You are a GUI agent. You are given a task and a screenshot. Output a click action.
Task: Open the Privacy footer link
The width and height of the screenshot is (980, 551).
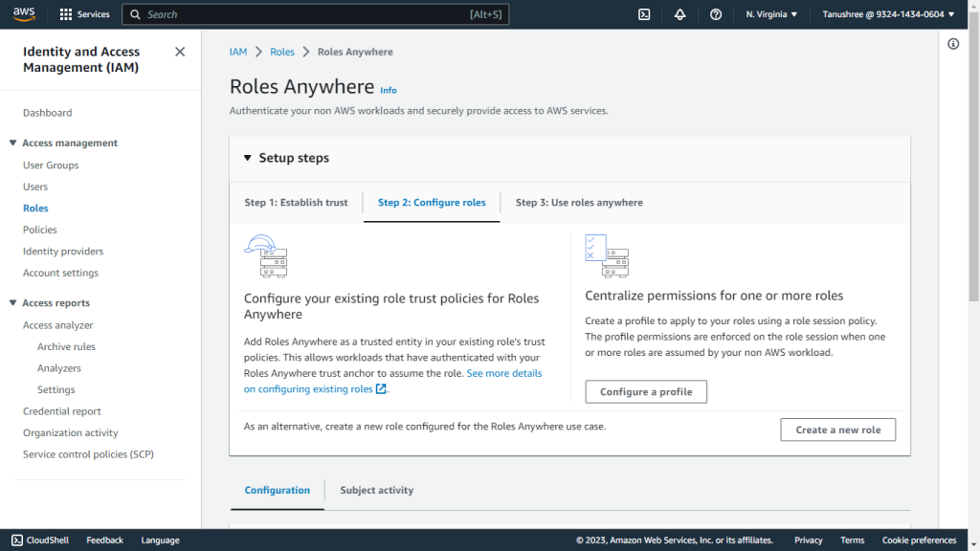(808, 540)
